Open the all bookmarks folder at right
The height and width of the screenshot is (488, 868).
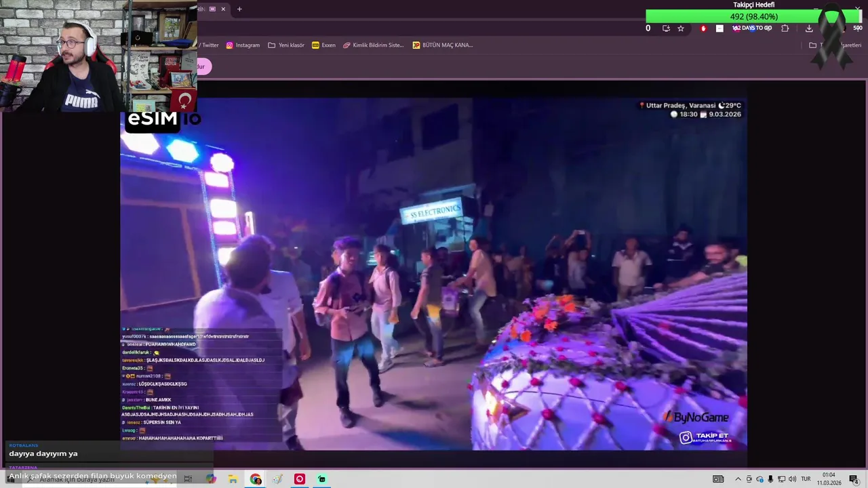pyautogui.click(x=835, y=45)
